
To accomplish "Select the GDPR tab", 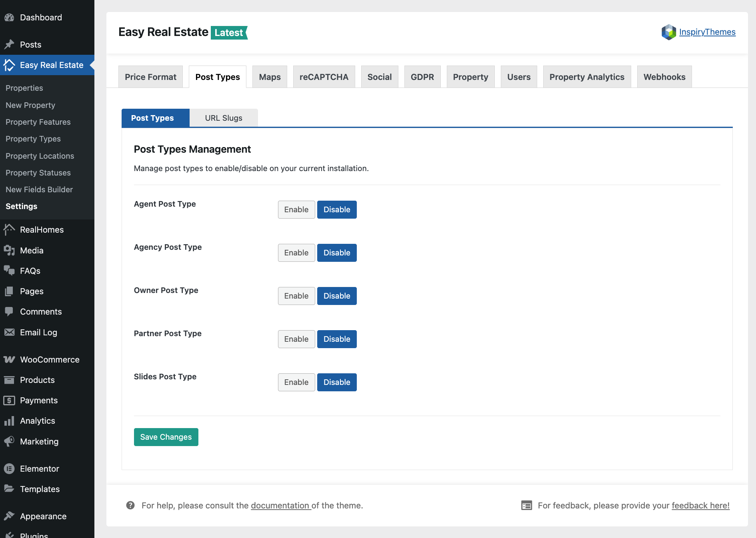I will click(422, 77).
